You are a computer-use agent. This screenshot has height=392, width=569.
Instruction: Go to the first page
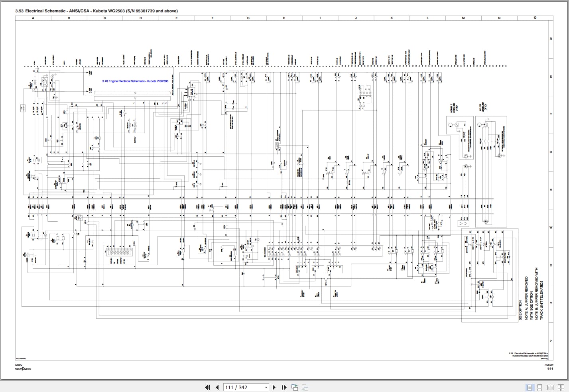click(207, 387)
